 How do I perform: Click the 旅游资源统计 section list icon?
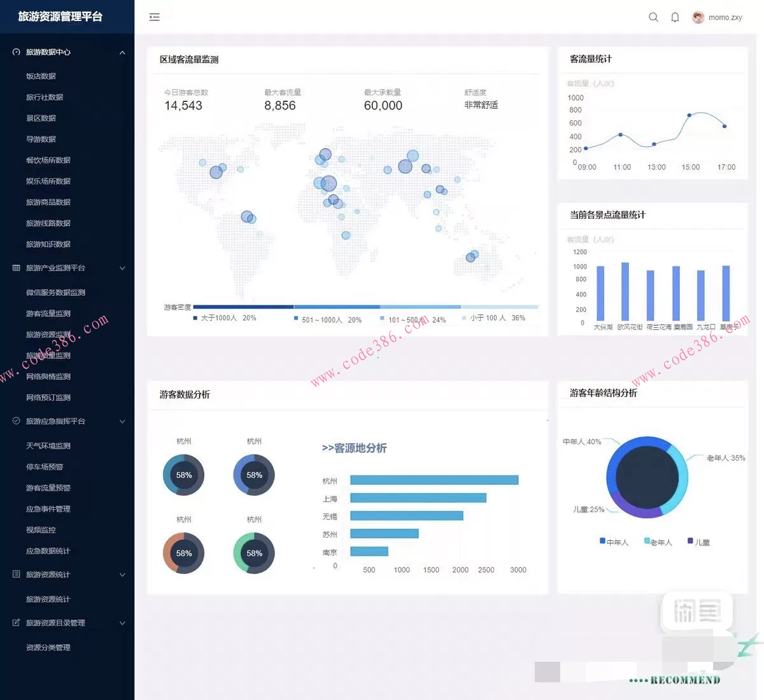(x=17, y=574)
